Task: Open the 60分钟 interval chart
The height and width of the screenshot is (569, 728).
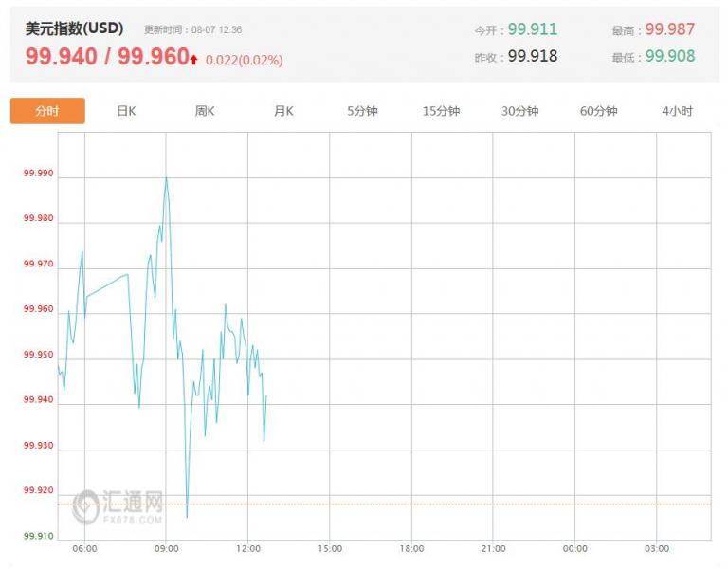Action: tap(598, 111)
